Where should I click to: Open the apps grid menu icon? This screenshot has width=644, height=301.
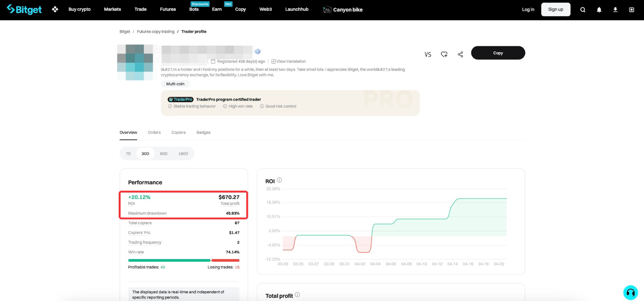point(55,9)
